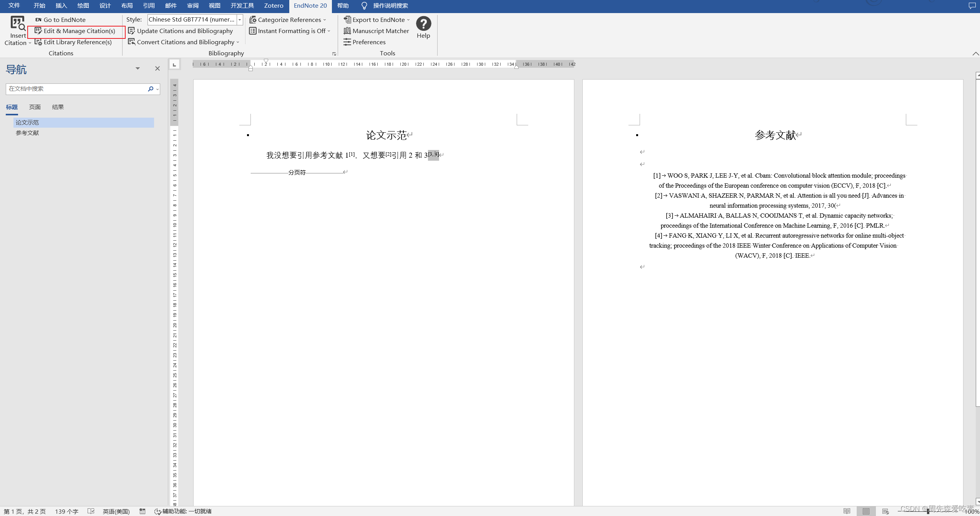Image resolution: width=980 pixels, height=516 pixels.
Task: Open Manuscript Matcher tool
Action: coord(380,31)
